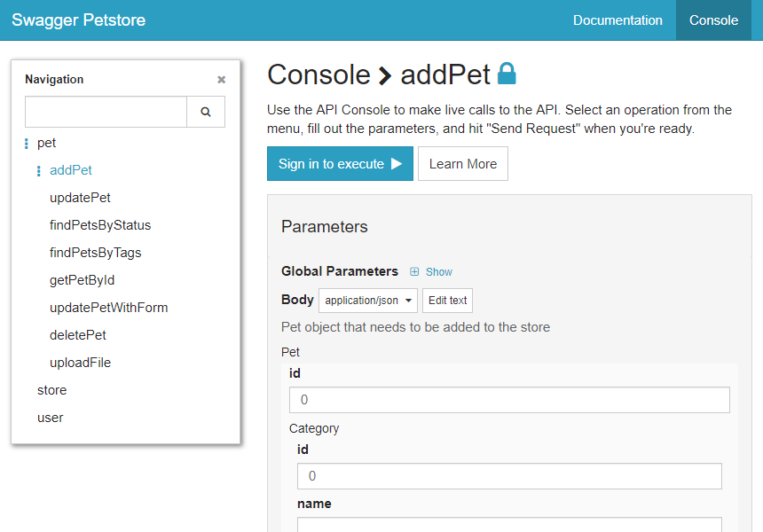Click the magnifier search button in Navigation
The image size is (763, 532).
206,112
